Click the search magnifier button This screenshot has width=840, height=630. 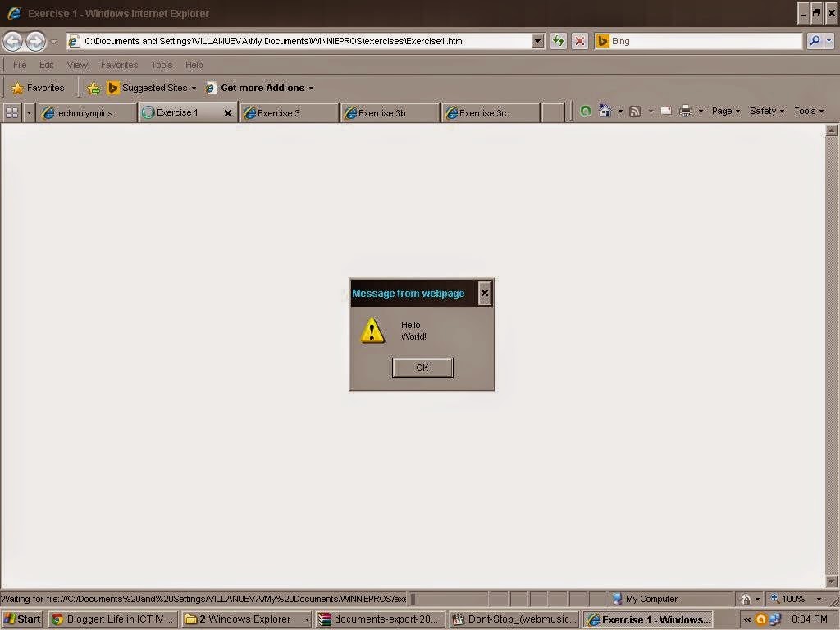815,41
